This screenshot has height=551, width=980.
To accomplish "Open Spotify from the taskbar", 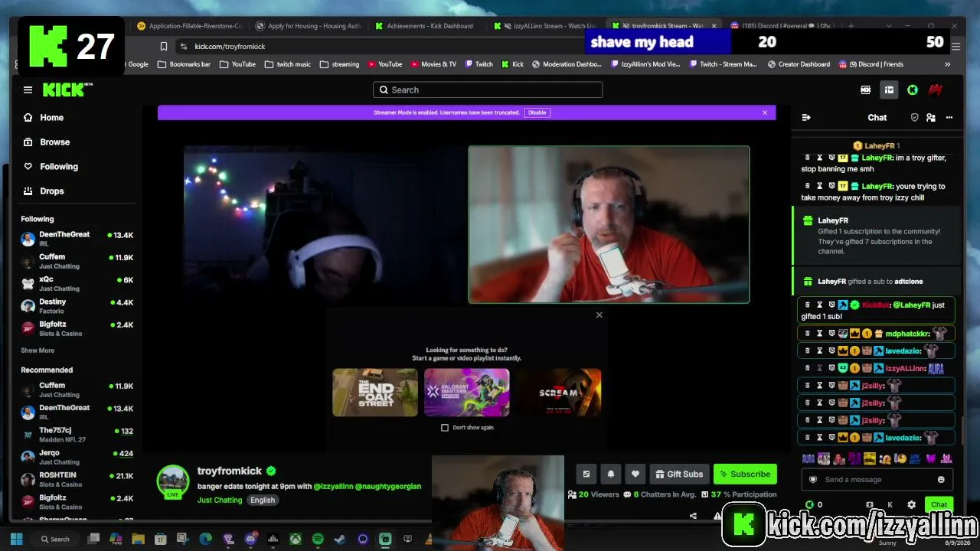I will coord(318,540).
